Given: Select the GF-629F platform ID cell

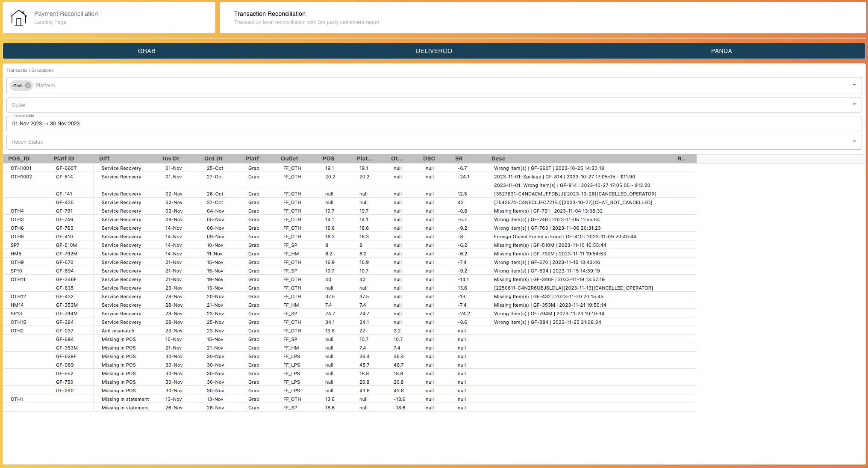Looking at the screenshot, I should pos(66,356).
